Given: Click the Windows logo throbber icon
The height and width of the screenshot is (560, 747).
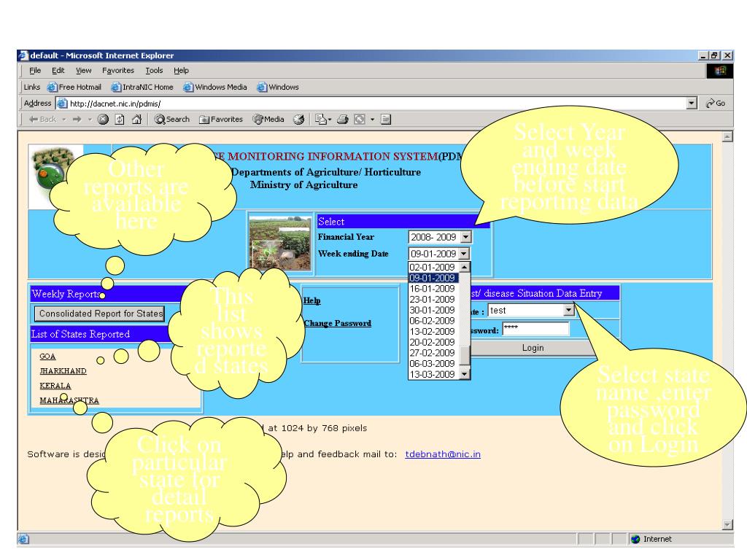Looking at the screenshot, I should click(720, 71).
